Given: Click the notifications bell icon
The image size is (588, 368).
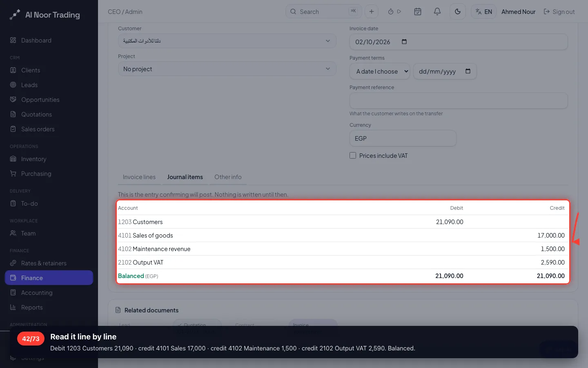Looking at the screenshot, I should tap(437, 12).
